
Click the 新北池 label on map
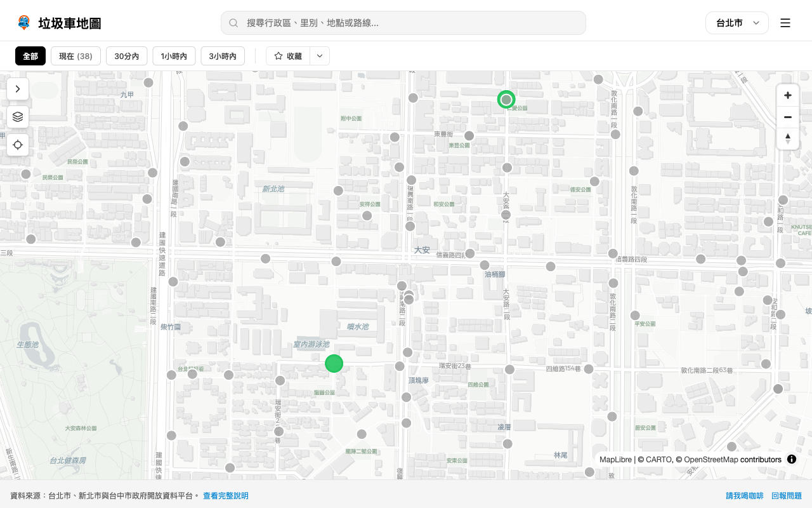[273, 189]
